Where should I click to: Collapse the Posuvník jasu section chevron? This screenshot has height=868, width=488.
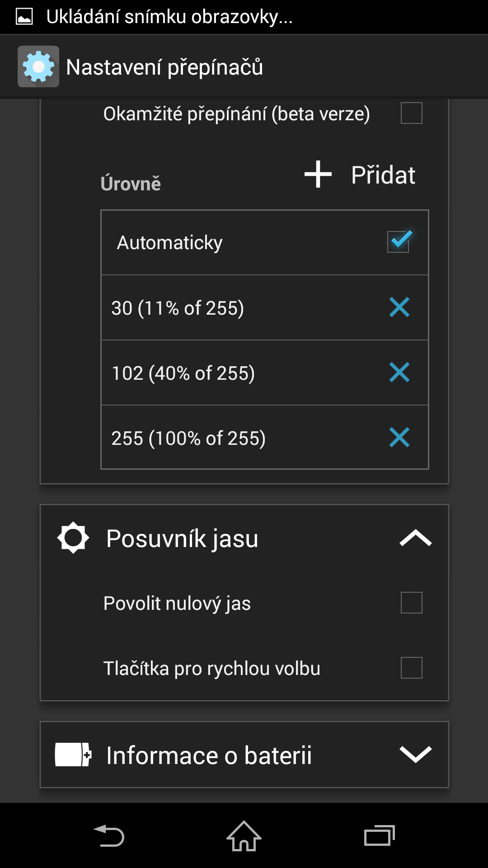point(416,538)
